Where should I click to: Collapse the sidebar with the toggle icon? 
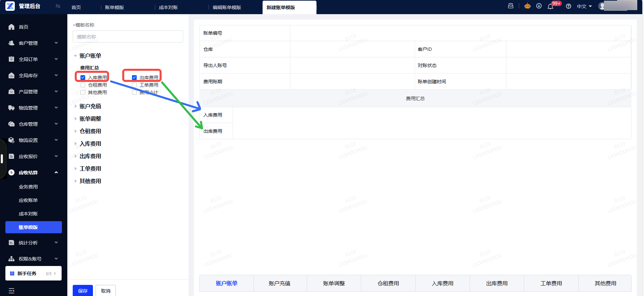58,6
